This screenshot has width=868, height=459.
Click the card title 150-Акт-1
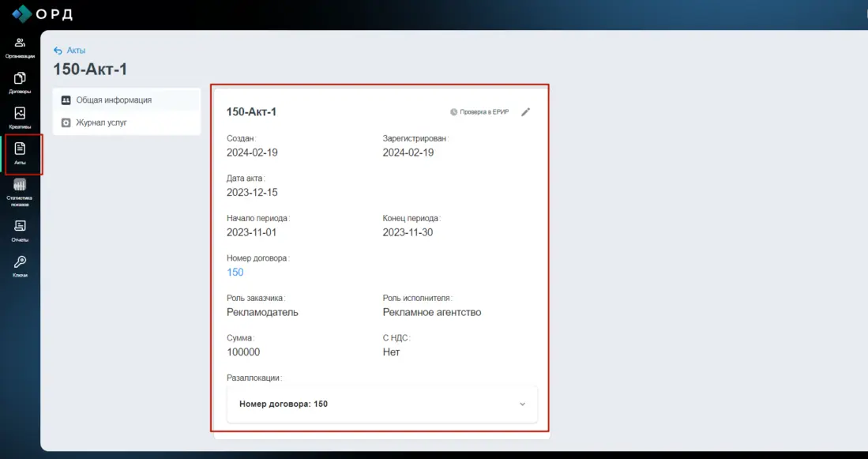click(251, 112)
